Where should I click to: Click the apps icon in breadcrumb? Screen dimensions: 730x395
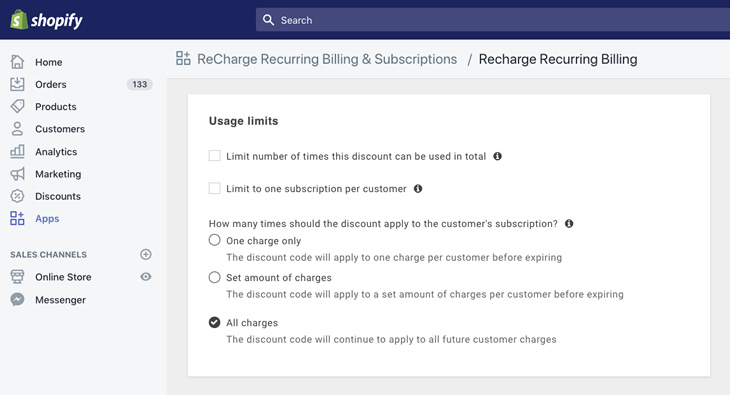(x=183, y=58)
